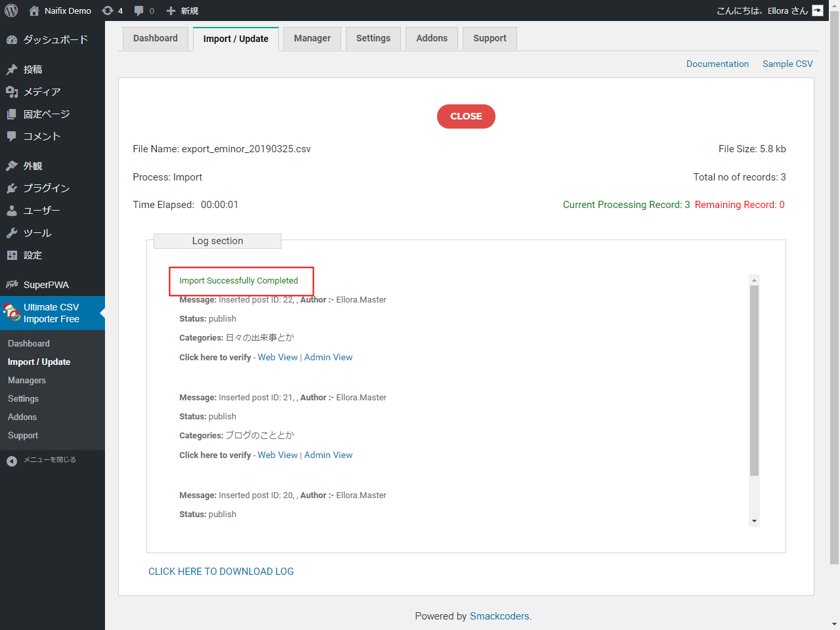Click the Ultimate CSV Importer Free icon

point(11,312)
